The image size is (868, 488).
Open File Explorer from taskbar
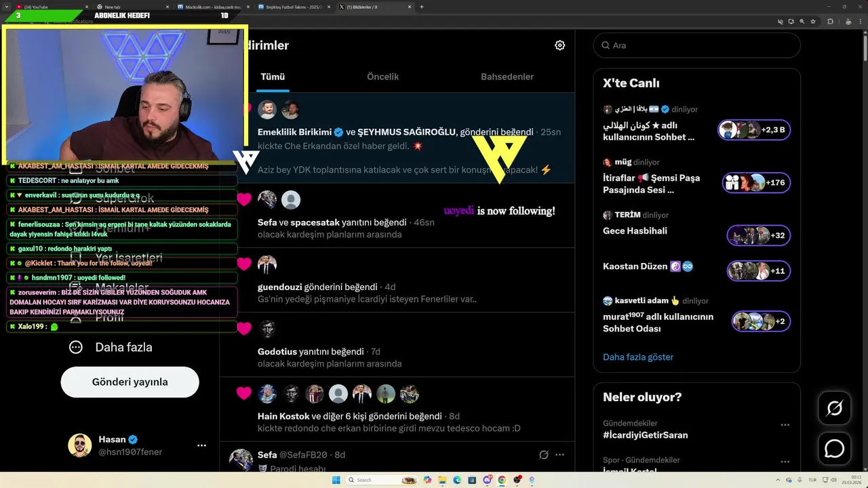pyautogui.click(x=442, y=480)
